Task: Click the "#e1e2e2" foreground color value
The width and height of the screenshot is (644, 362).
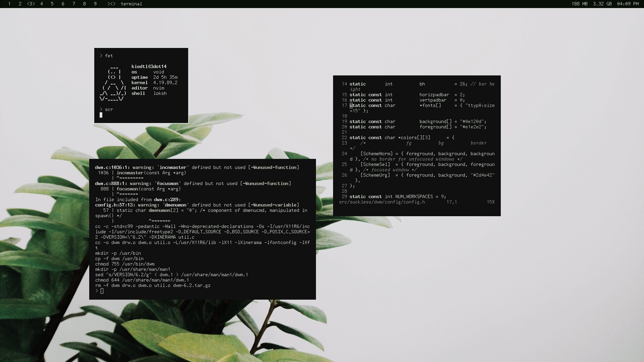Action: point(472,127)
